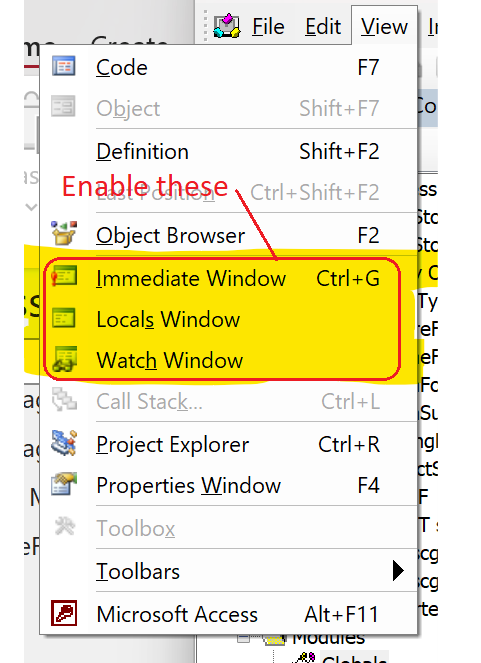Screen dimensions: 481x663
Task: Choose Project Explorer menu entry
Action: point(229,444)
